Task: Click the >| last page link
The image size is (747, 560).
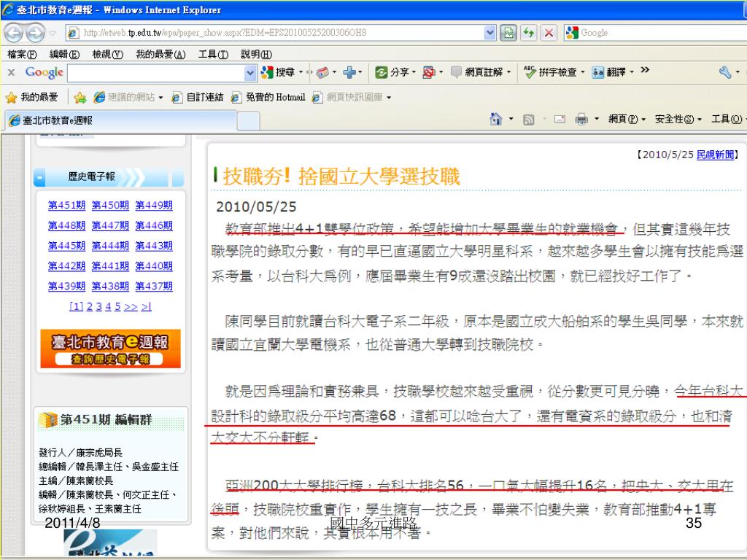Action: [x=146, y=307]
